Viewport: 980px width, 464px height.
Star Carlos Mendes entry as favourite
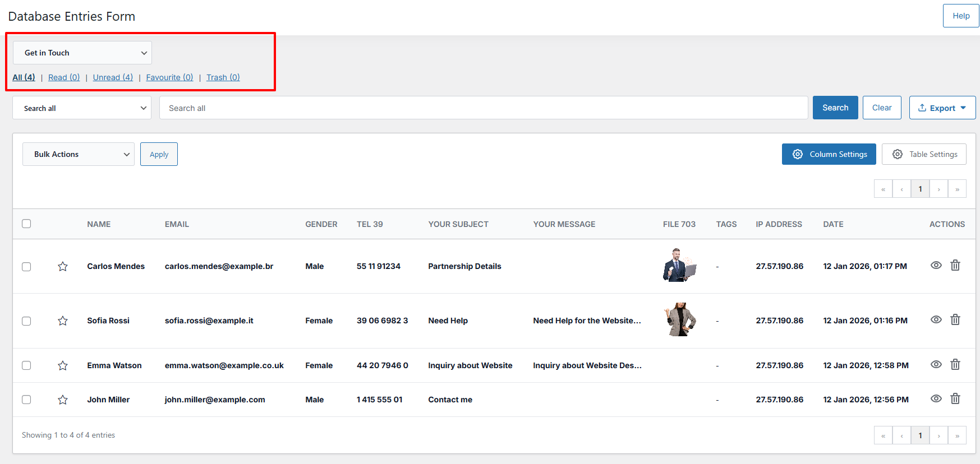click(x=63, y=267)
